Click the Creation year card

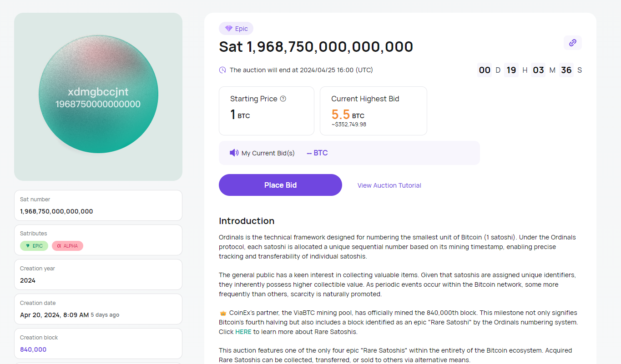[x=98, y=274]
